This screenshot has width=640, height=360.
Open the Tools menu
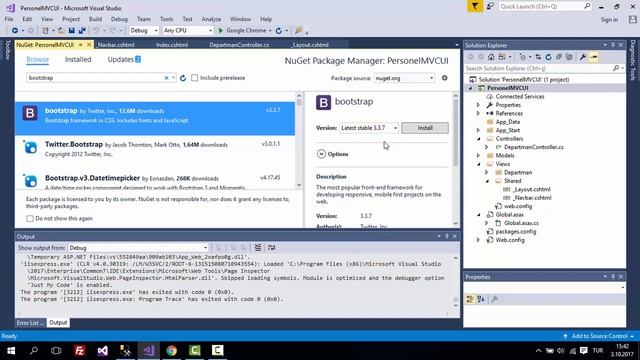166,19
